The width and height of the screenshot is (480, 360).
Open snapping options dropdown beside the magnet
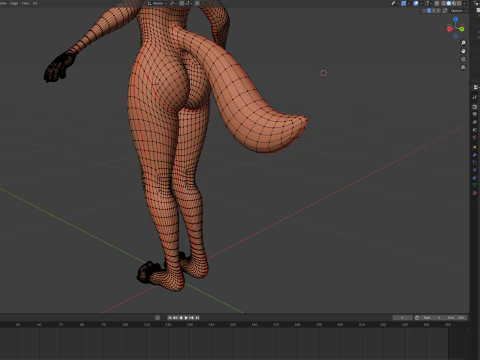coord(189,3)
